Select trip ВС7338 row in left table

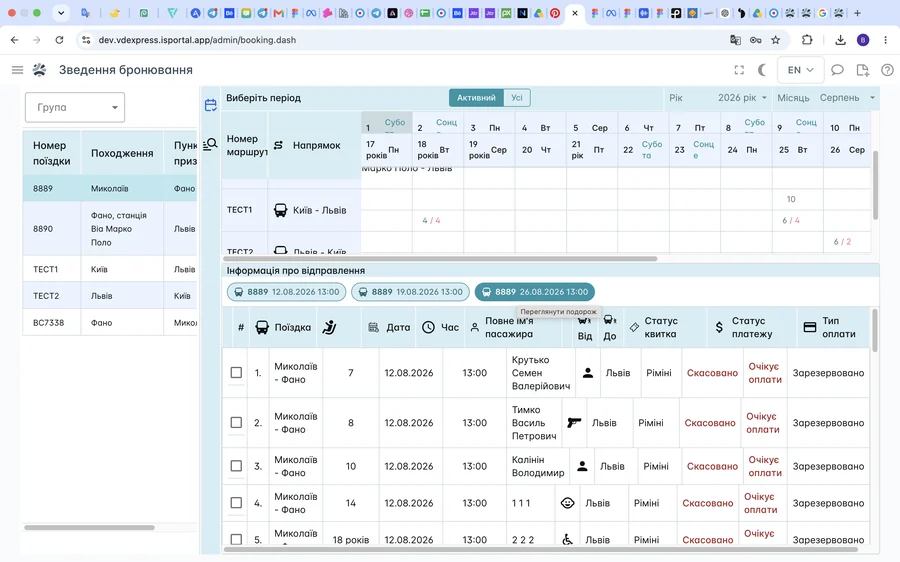pos(110,323)
